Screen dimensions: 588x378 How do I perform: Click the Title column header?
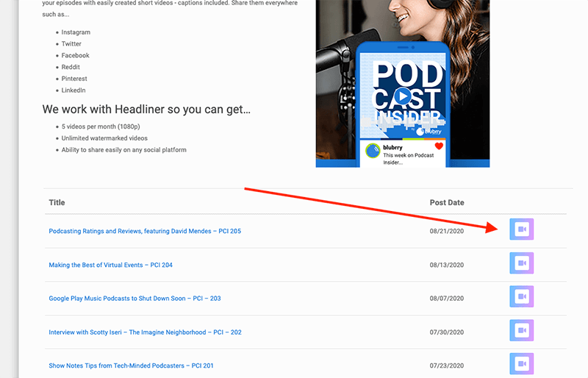pyautogui.click(x=57, y=203)
